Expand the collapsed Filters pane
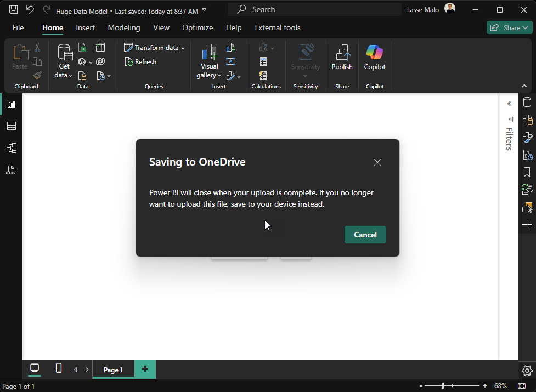 pyautogui.click(x=509, y=104)
